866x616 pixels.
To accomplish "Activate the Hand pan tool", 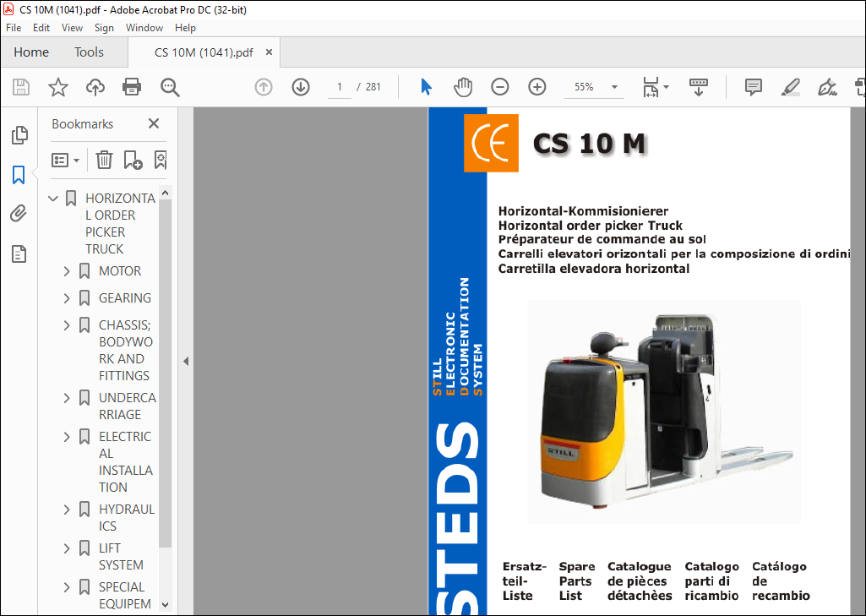I will click(x=463, y=87).
